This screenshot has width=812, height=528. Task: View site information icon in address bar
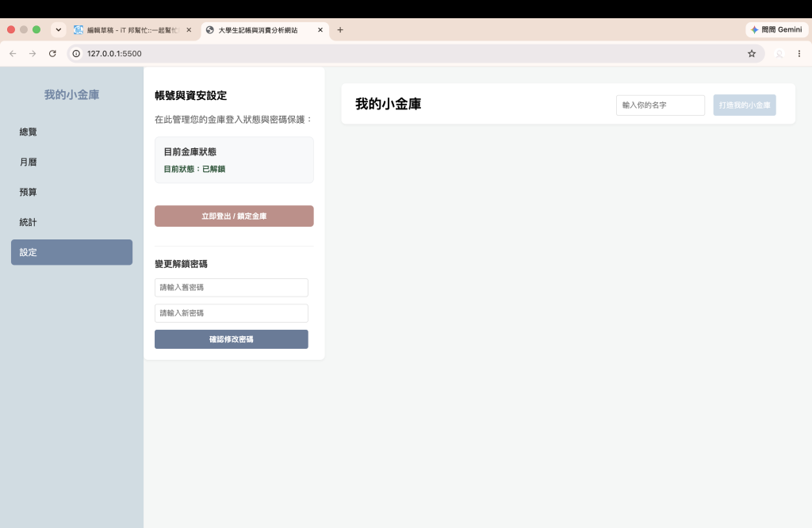point(76,53)
